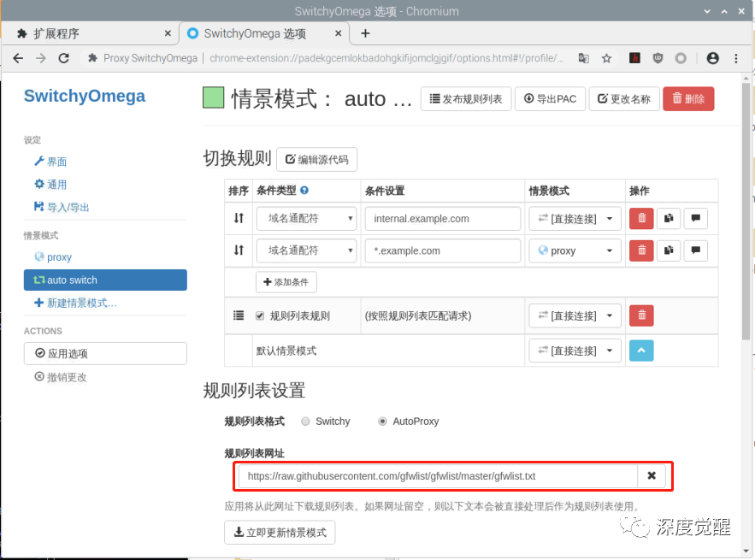Click the 编辑源代码 button

pyautogui.click(x=317, y=159)
